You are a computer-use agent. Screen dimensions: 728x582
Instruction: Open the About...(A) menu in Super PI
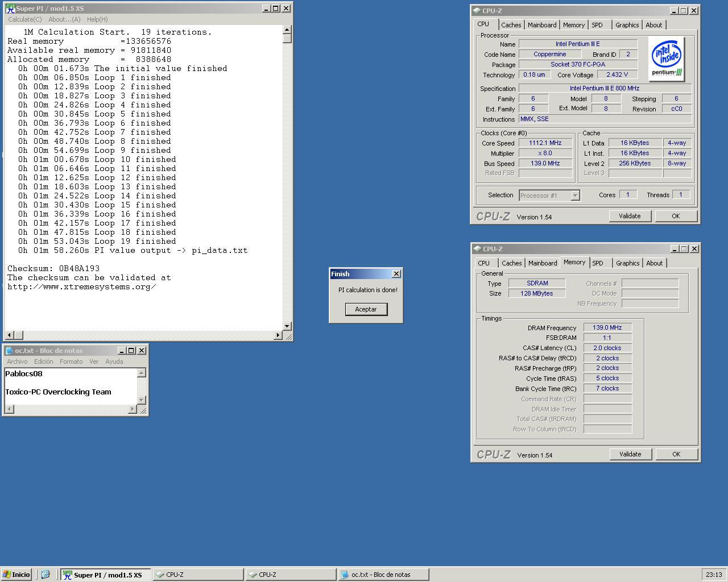click(x=64, y=19)
